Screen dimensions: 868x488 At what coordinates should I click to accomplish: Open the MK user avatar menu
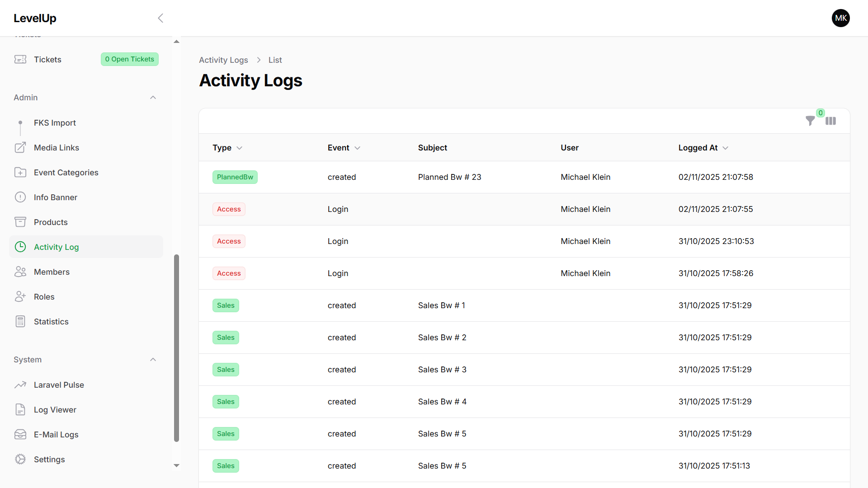click(840, 18)
